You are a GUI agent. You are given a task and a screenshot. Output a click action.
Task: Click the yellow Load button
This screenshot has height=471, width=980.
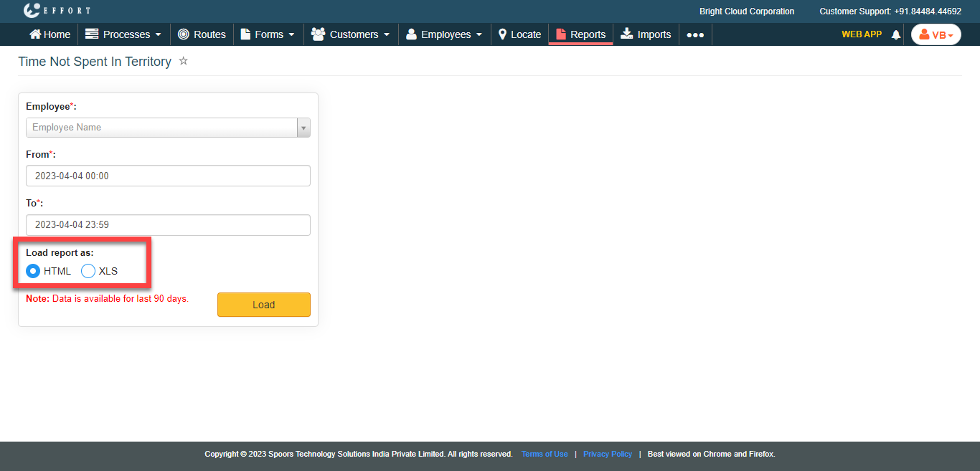[x=263, y=305]
